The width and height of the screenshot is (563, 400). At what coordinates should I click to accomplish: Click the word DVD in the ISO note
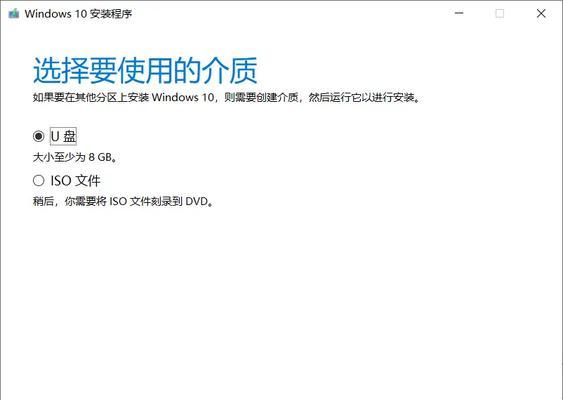(196, 201)
